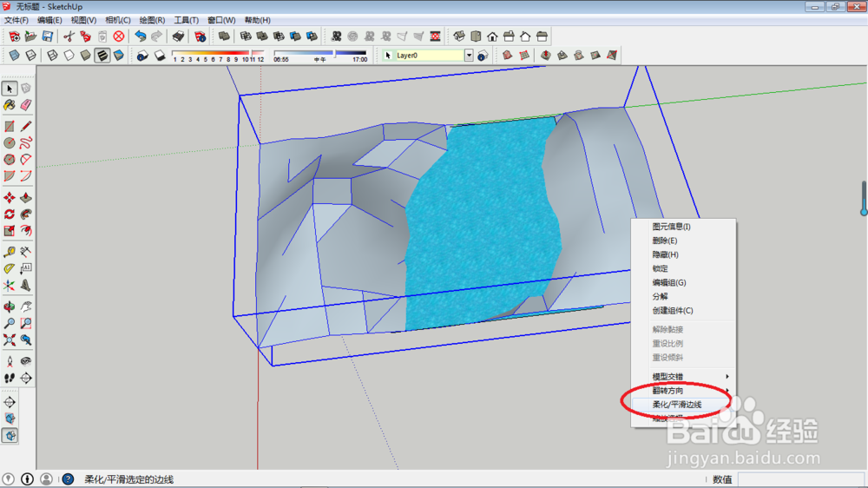Click the Zoom Extents tool
This screenshot has width=868, height=488.
coord(10,340)
